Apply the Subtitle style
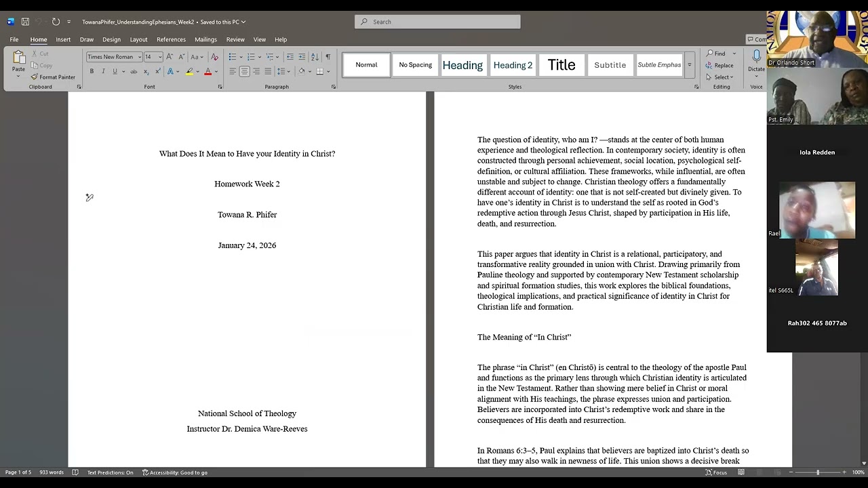 point(610,65)
